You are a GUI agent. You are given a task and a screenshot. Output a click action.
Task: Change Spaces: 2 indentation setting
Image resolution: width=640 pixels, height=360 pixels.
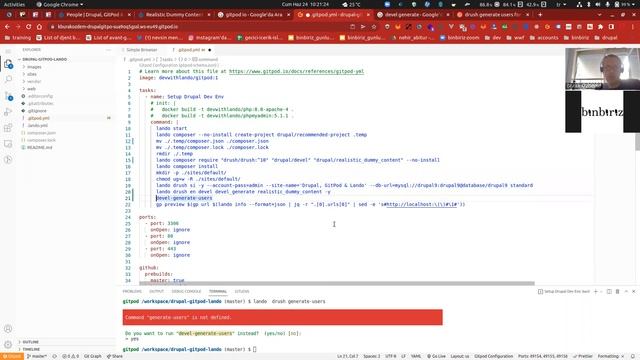coord(371,356)
